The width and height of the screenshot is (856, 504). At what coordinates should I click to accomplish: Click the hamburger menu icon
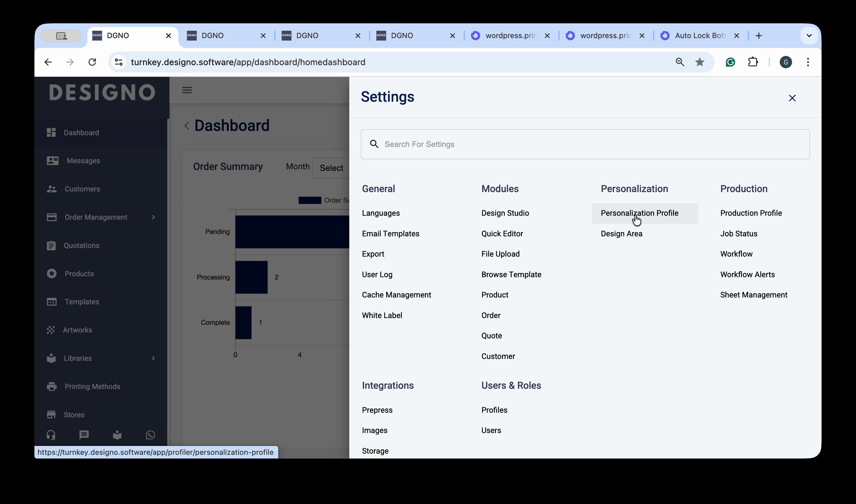187,90
